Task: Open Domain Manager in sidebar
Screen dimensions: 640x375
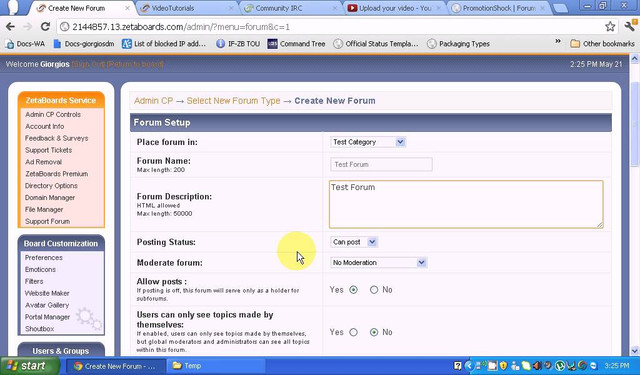Action: click(x=50, y=197)
